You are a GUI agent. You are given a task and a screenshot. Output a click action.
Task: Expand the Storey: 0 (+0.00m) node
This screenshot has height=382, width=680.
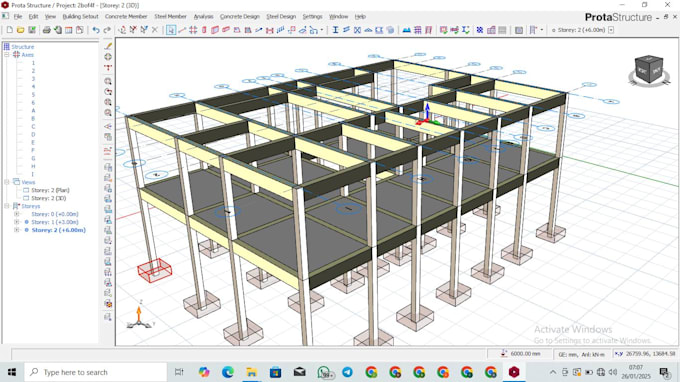[16, 214]
